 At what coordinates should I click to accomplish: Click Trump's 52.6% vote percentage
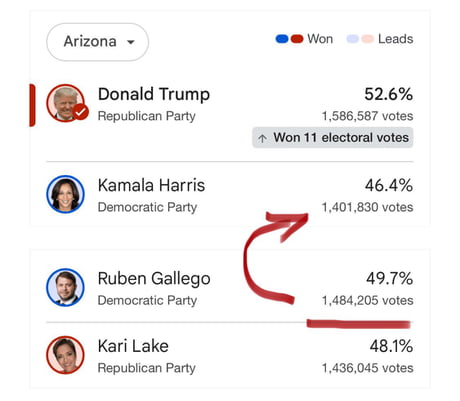tap(389, 94)
